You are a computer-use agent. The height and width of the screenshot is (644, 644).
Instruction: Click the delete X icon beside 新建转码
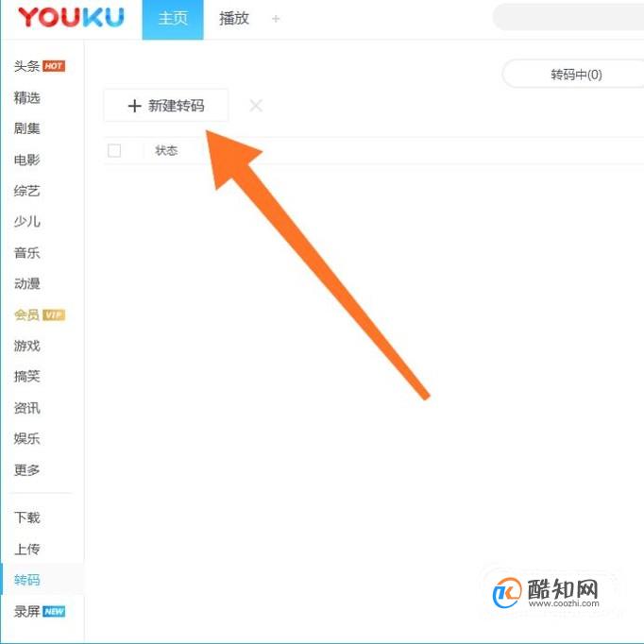tap(256, 106)
